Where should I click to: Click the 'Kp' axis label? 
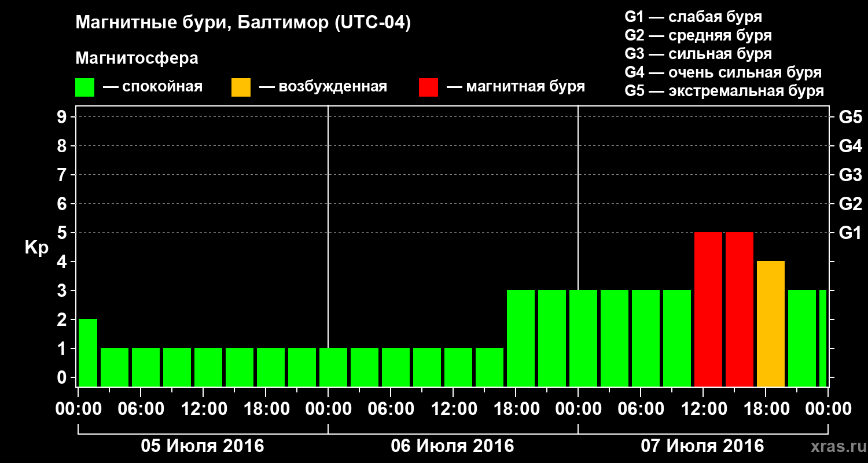(x=36, y=248)
